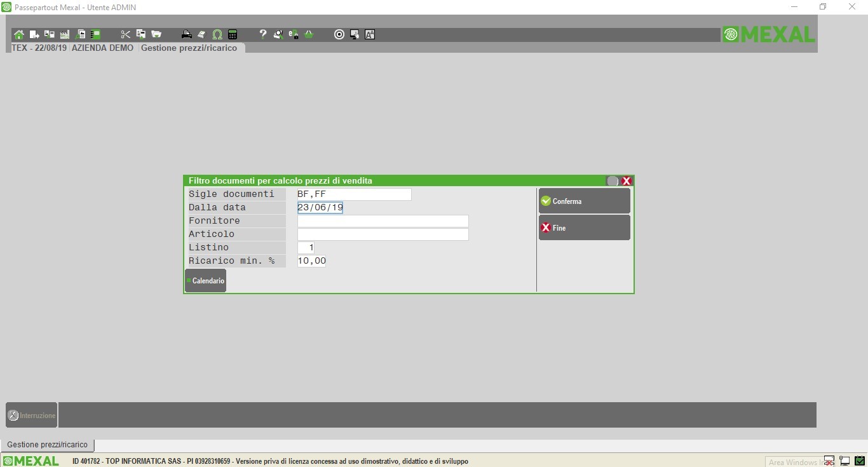Click the Articolo input field
The height and width of the screenshot is (467, 868).
(383, 234)
